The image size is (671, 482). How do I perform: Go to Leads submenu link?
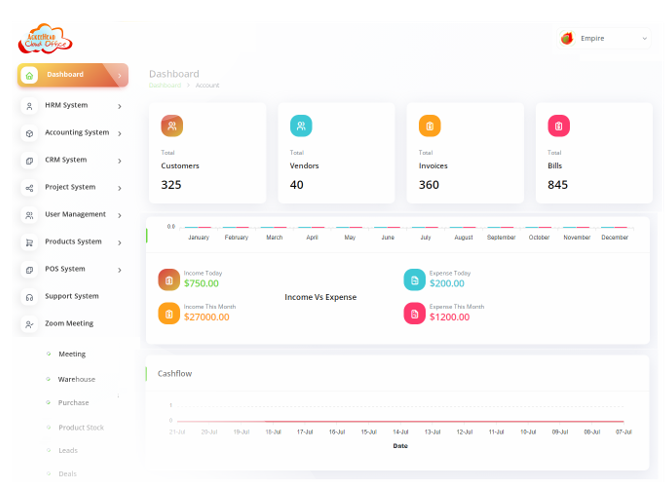[x=68, y=451]
